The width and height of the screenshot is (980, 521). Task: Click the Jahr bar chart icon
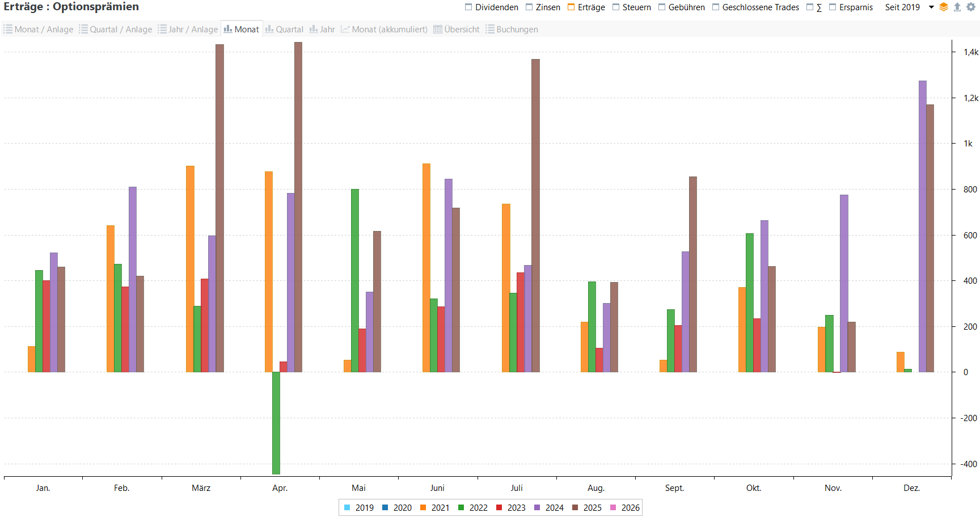313,30
